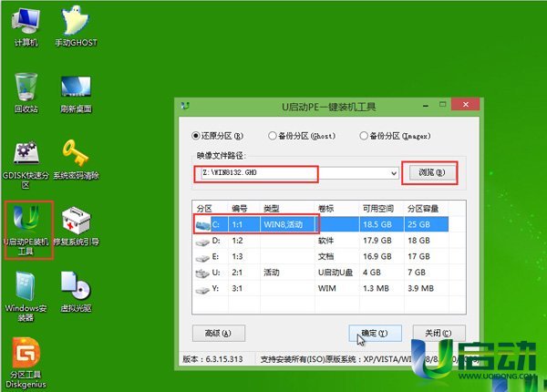This screenshot has width=547, height=392.
Task: Sort by 类型 column header
Action: 287,209
